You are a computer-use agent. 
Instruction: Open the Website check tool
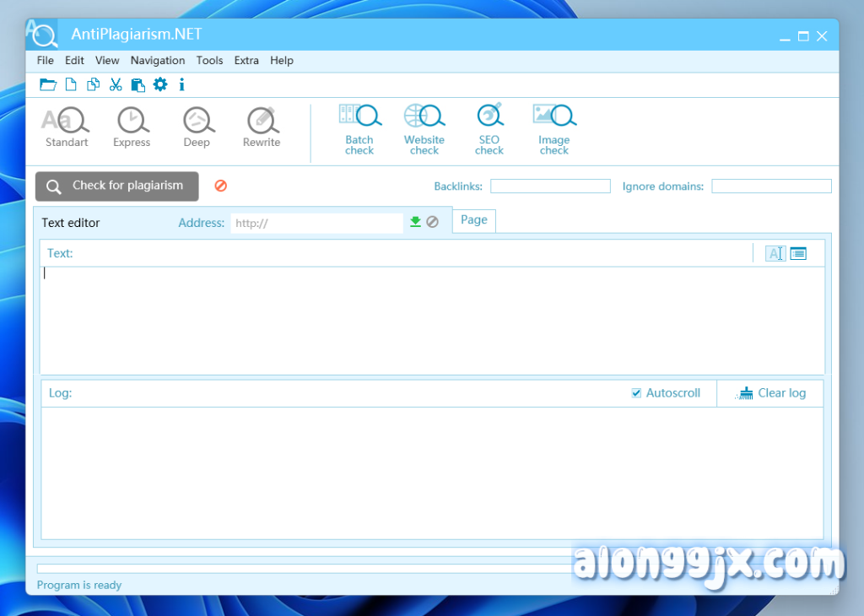[x=424, y=128]
